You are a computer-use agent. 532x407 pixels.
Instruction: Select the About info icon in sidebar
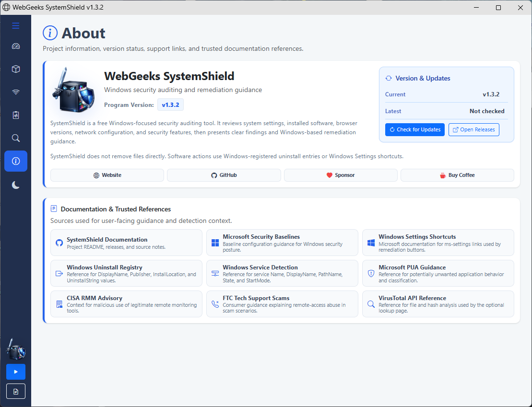[16, 161]
